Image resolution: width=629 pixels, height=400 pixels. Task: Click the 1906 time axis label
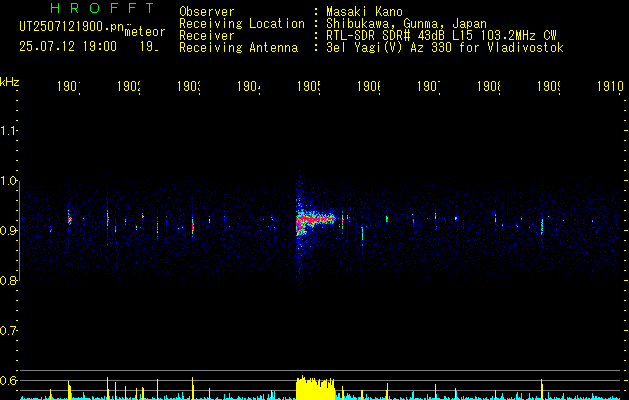369,87
